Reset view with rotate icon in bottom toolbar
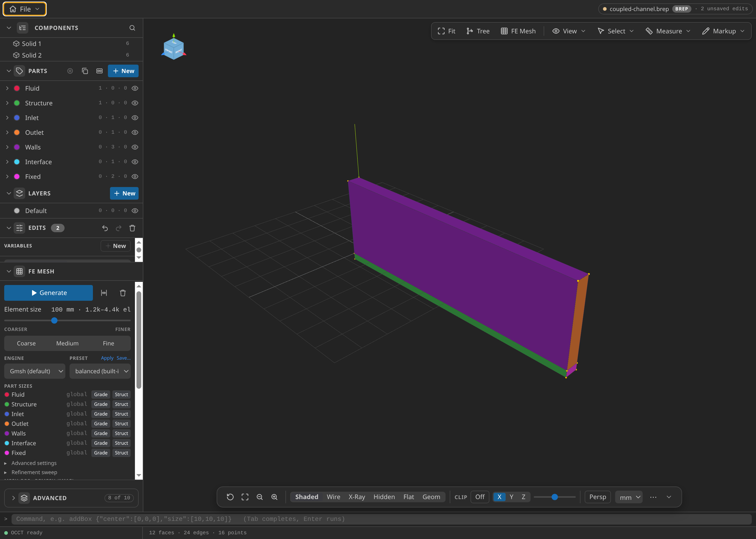 click(x=230, y=497)
